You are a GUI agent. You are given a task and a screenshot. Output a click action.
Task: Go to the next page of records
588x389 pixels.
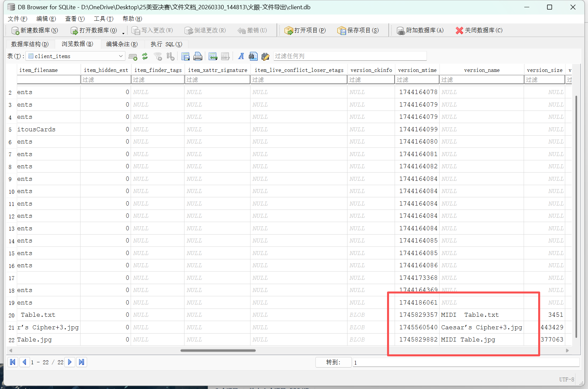(x=70, y=362)
